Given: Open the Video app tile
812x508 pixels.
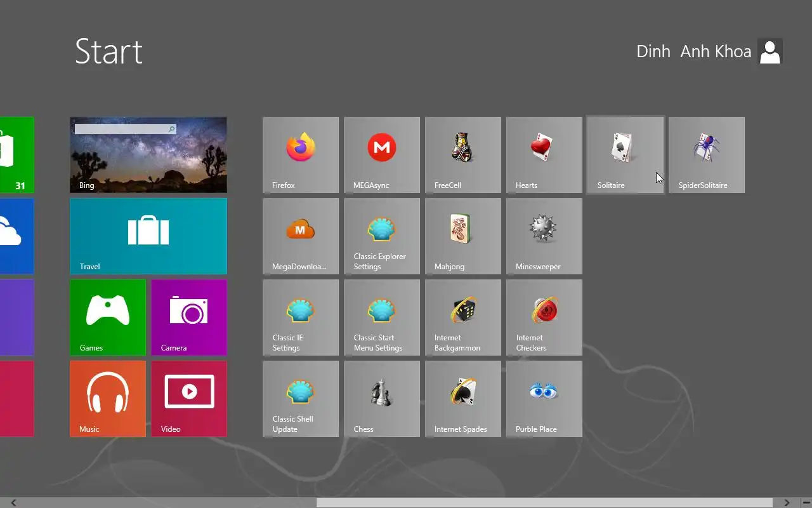Looking at the screenshot, I should click(189, 399).
